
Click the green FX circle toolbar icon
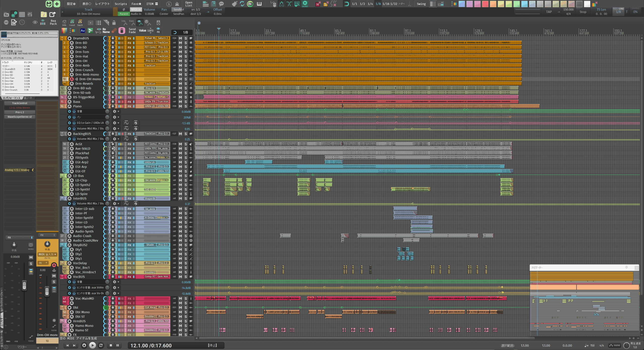point(250,4)
